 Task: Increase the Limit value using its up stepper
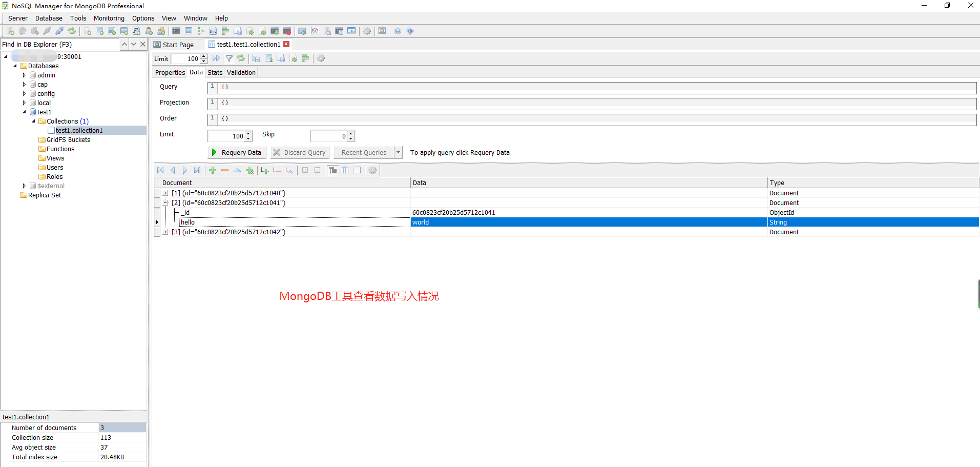point(249,133)
